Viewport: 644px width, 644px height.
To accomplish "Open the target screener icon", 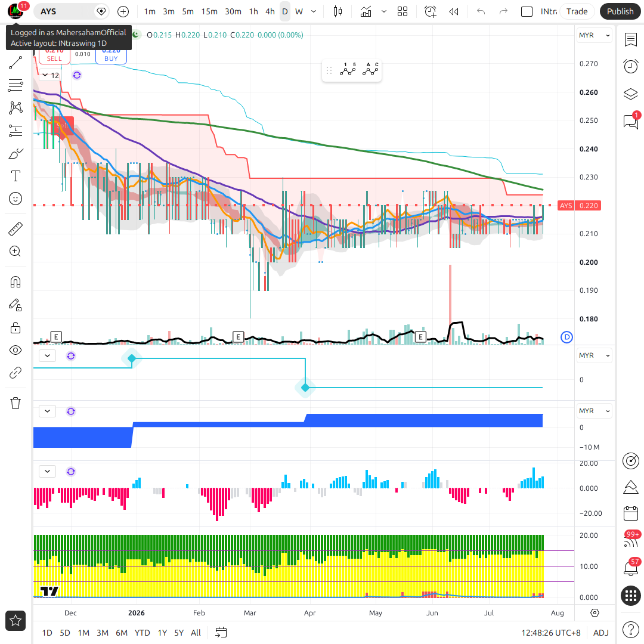I will point(631,461).
